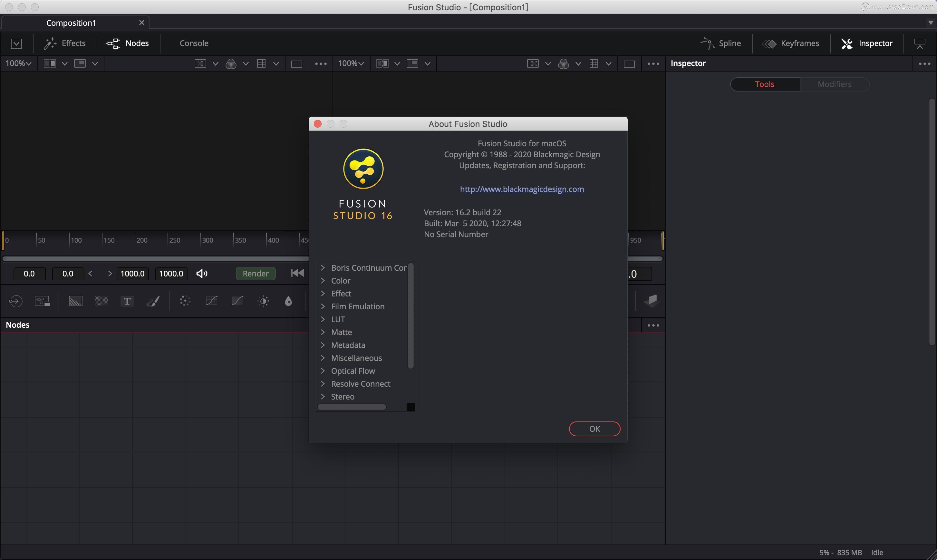Viewport: 937px width, 560px height.
Task: Add a Background node from the toolbar
Action: click(75, 301)
